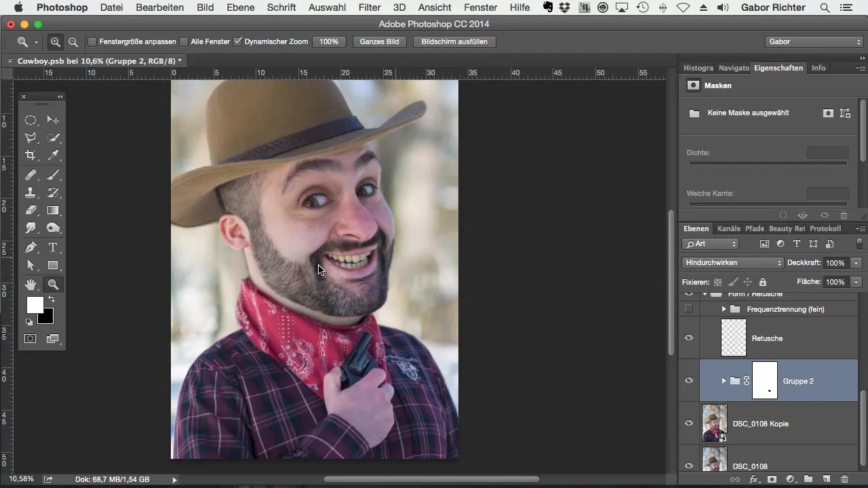The width and height of the screenshot is (868, 488).
Task: Open the Deckkraft opacity dropdown arrow
Action: point(856,263)
